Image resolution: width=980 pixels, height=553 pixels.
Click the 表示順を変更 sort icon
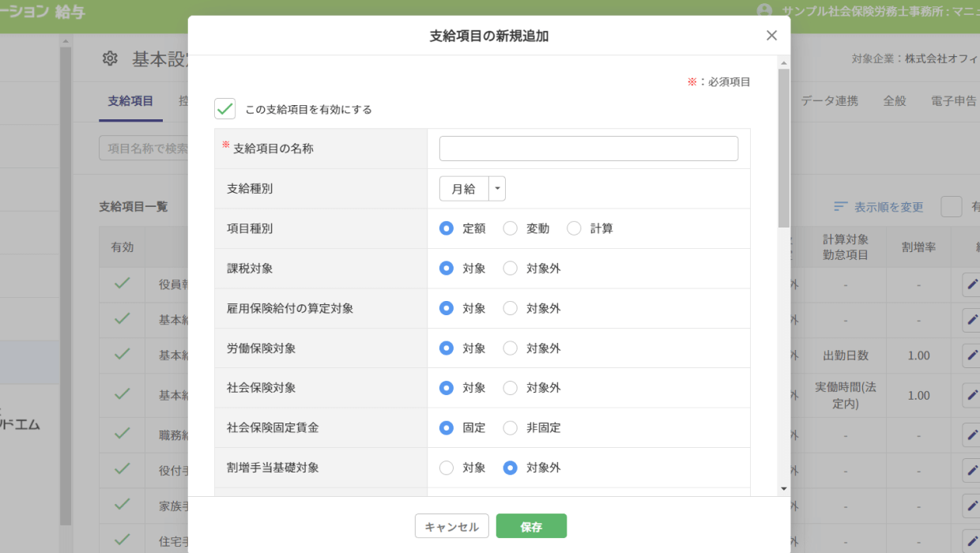click(841, 207)
